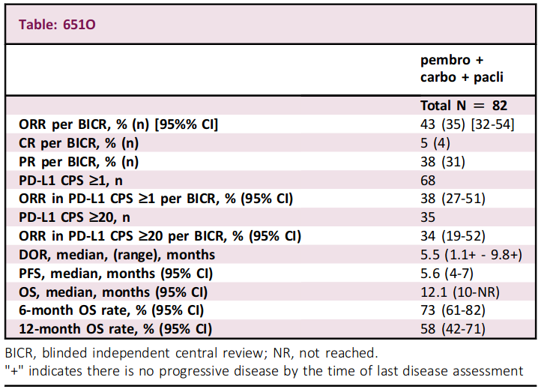Click the value 38 (31)

(443, 162)
